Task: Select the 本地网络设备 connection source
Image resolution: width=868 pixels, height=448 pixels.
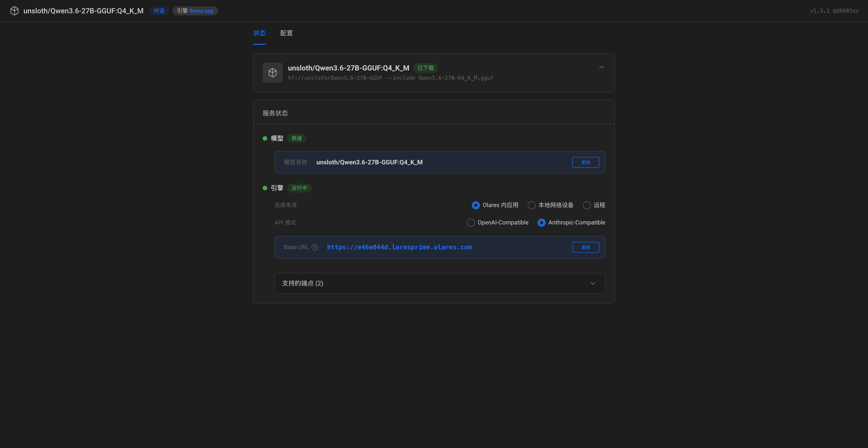Action: (x=551, y=205)
